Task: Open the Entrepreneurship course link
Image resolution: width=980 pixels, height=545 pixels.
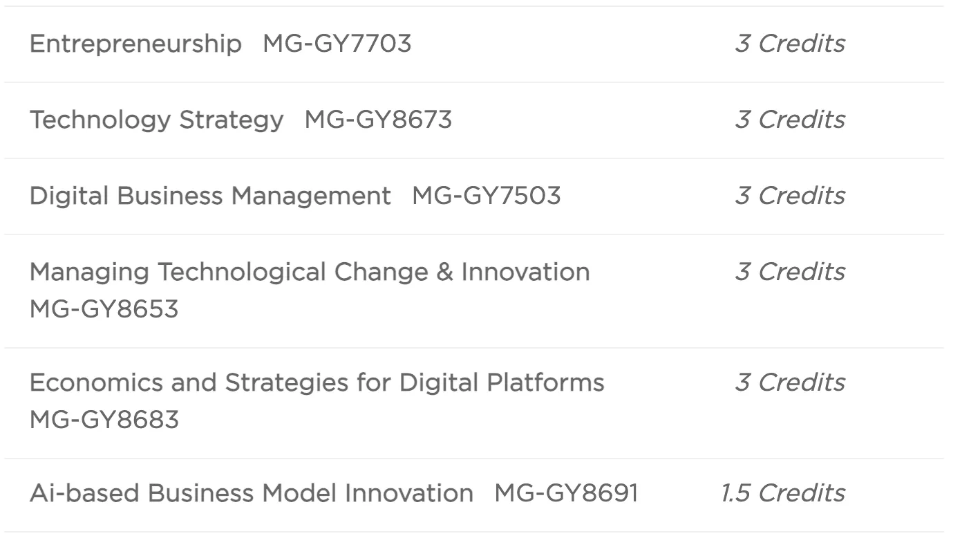Action: [135, 44]
